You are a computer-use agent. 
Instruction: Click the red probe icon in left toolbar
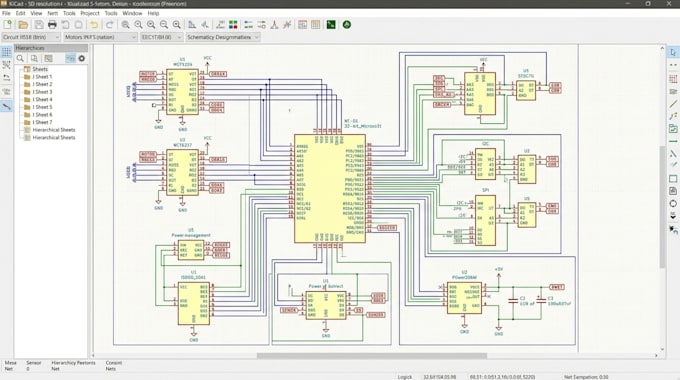7,106
